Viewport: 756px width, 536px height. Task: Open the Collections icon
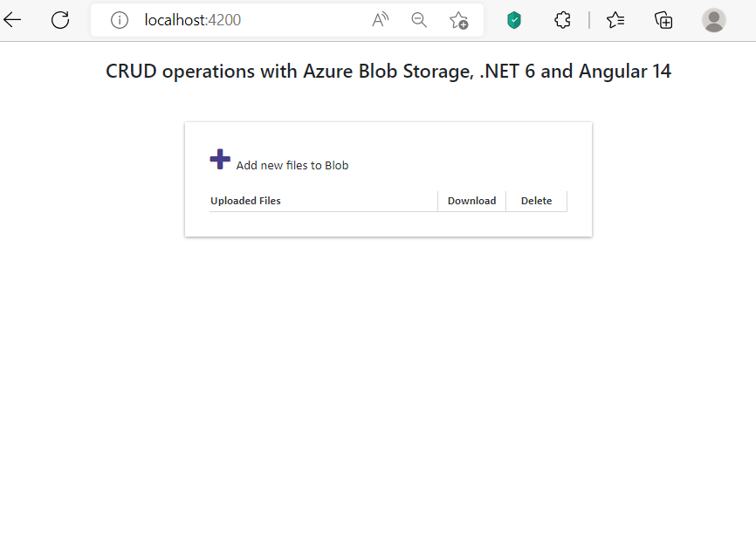click(x=663, y=20)
